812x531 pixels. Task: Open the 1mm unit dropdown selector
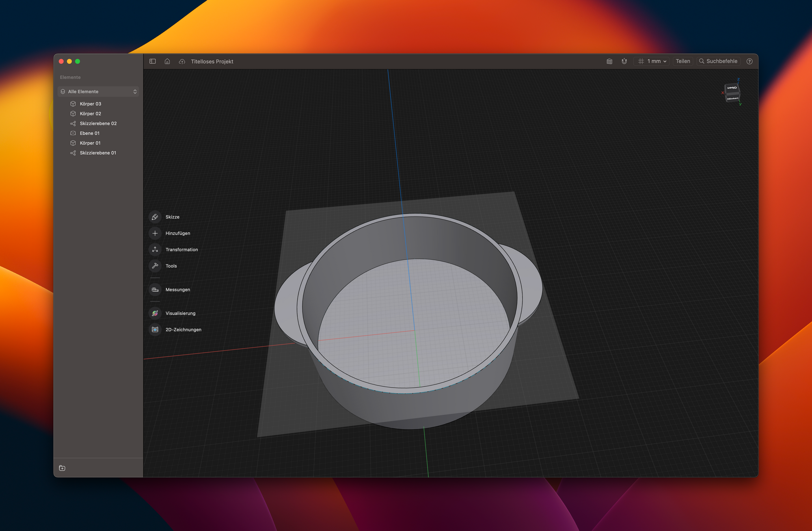click(654, 61)
